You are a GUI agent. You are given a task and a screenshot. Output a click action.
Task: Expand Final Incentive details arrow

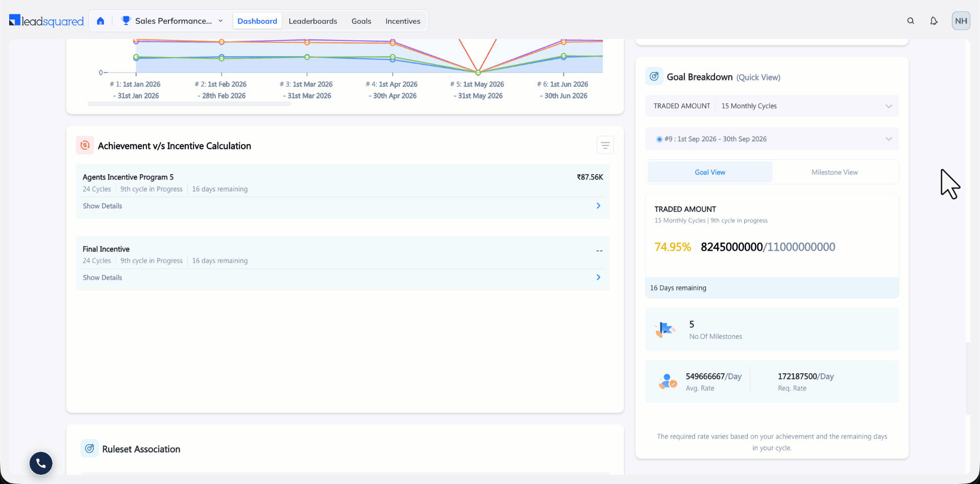pyautogui.click(x=599, y=277)
